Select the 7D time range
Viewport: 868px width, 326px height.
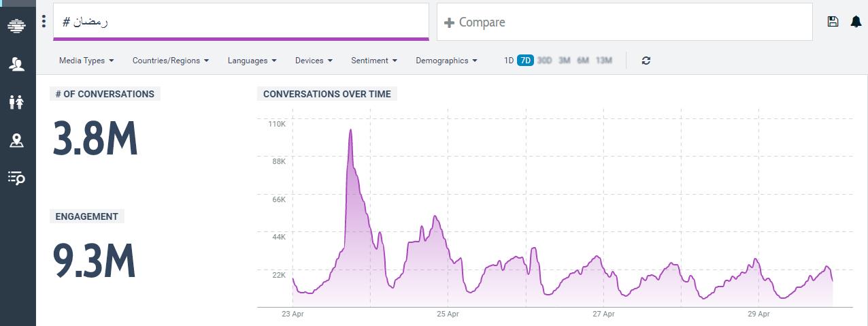click(x=525, y=61)
